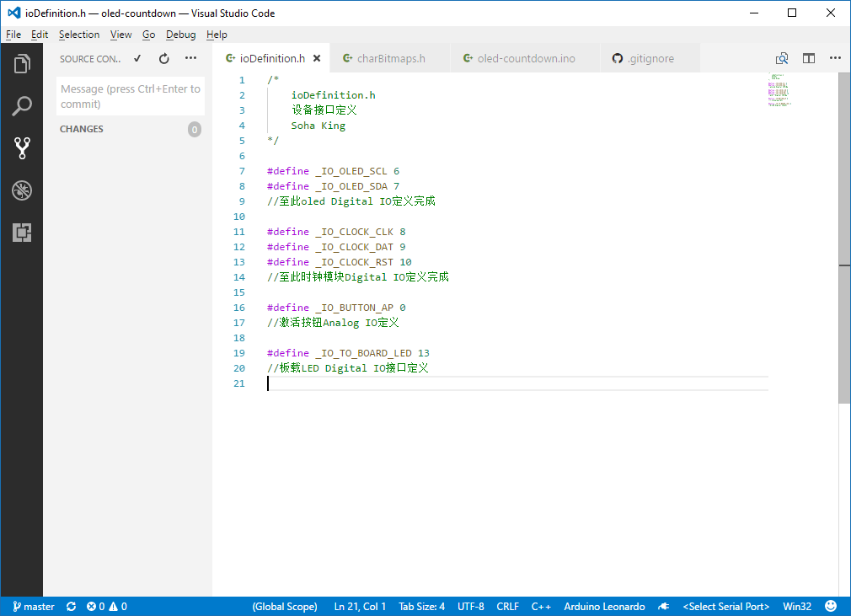Screen dimensions: 851x616
Task: Open the Edit menu
Action: pyautogui.click(x=40, y=35)
